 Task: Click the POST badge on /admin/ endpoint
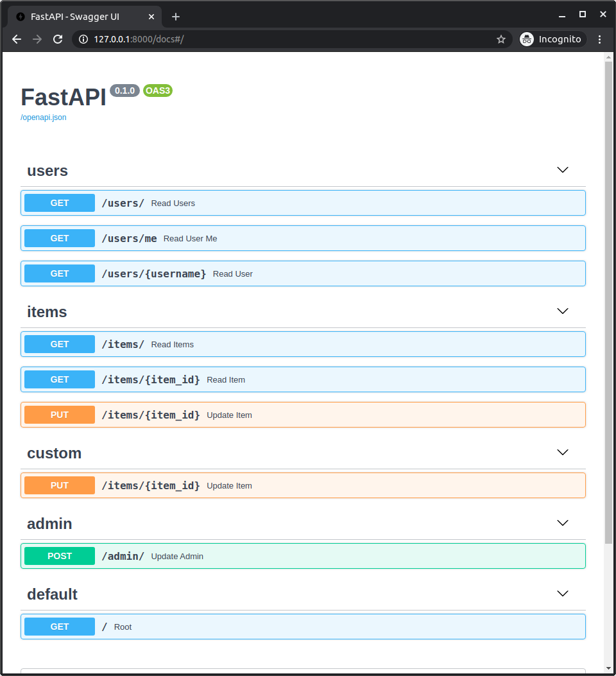click(x=58, y=555)
